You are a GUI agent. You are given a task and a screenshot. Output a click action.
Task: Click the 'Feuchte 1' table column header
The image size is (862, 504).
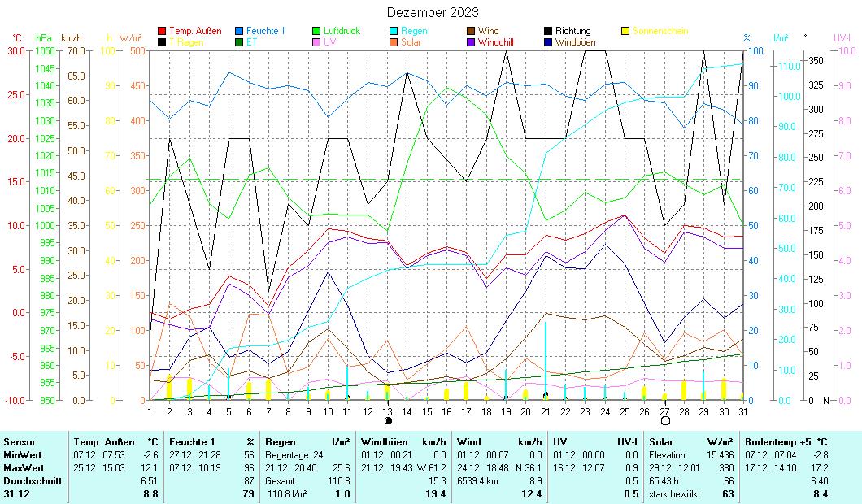[192, 442]
